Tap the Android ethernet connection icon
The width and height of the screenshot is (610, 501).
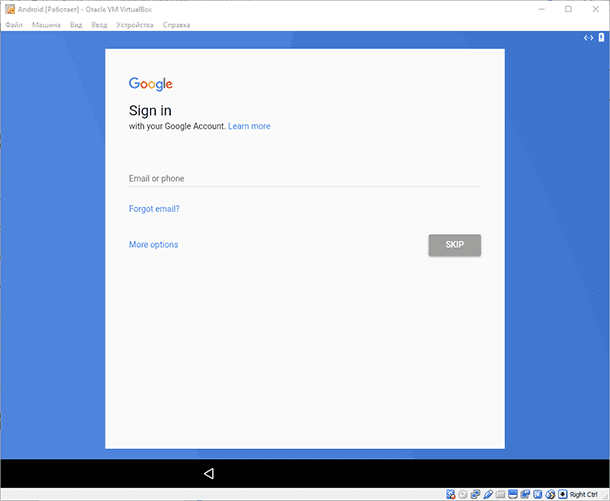588,38
